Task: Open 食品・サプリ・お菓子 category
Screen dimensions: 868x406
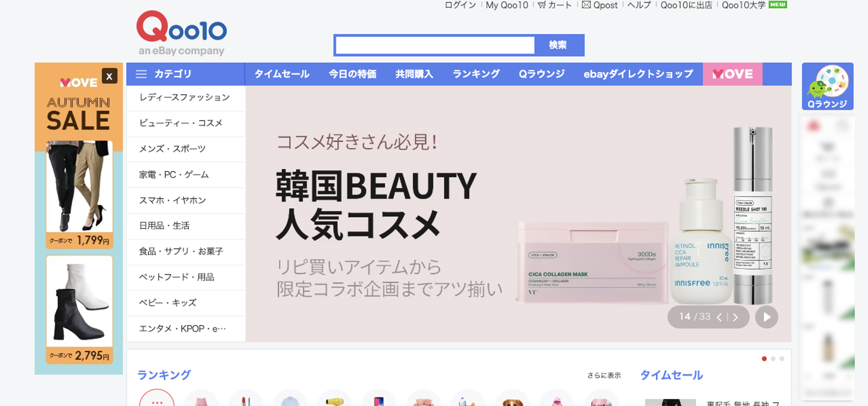Action: (x=186, y=252)
